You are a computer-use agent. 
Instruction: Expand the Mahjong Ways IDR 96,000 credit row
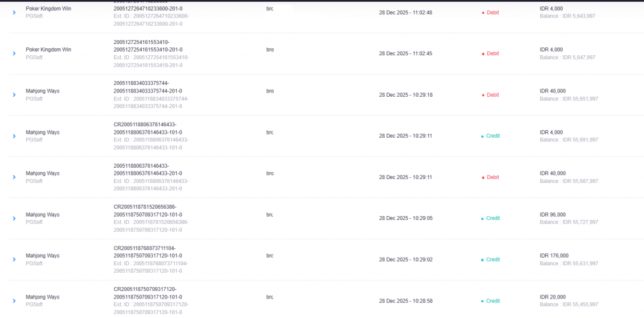(14, 218)
